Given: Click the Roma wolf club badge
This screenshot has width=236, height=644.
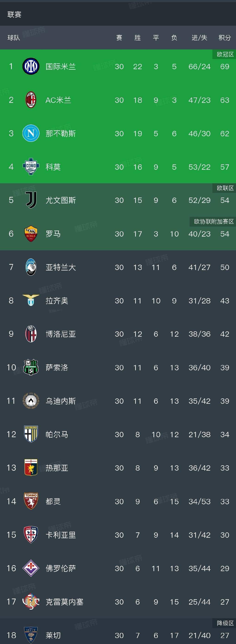Looking at the screenshot, I should tap(31, 234).
